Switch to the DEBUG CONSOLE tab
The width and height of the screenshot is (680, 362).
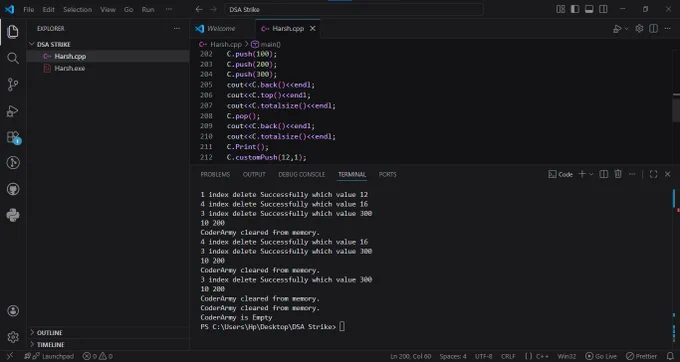pyautogui.click(x=301, y=174)
